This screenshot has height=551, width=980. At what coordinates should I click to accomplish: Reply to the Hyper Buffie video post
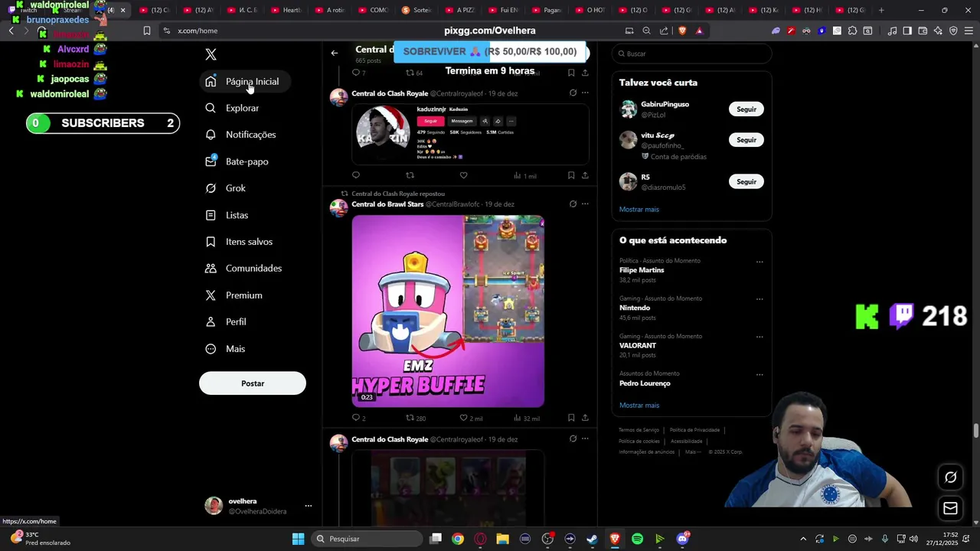tap(355, 418)
